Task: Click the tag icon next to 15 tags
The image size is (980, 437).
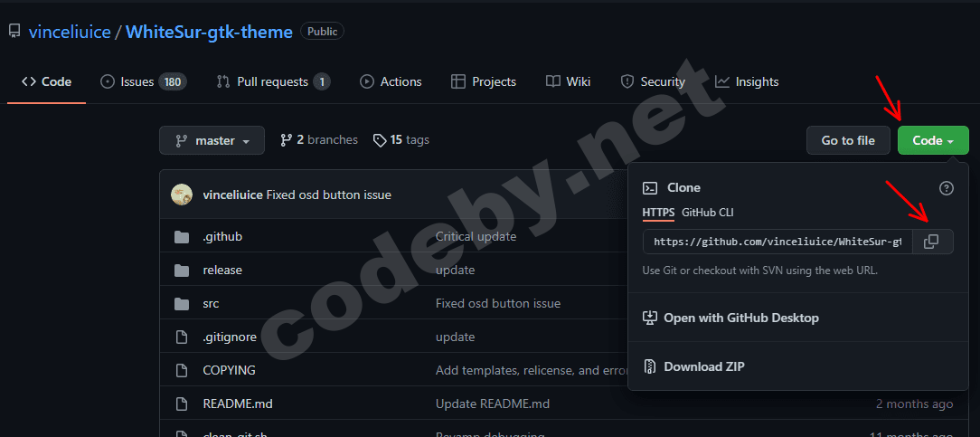Action: (x=380, y=140)
